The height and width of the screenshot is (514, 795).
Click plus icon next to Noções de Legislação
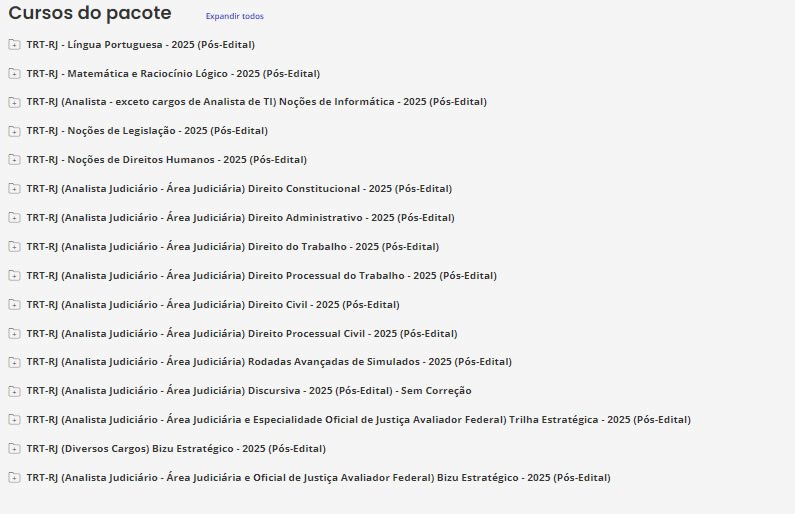[13, 131]
